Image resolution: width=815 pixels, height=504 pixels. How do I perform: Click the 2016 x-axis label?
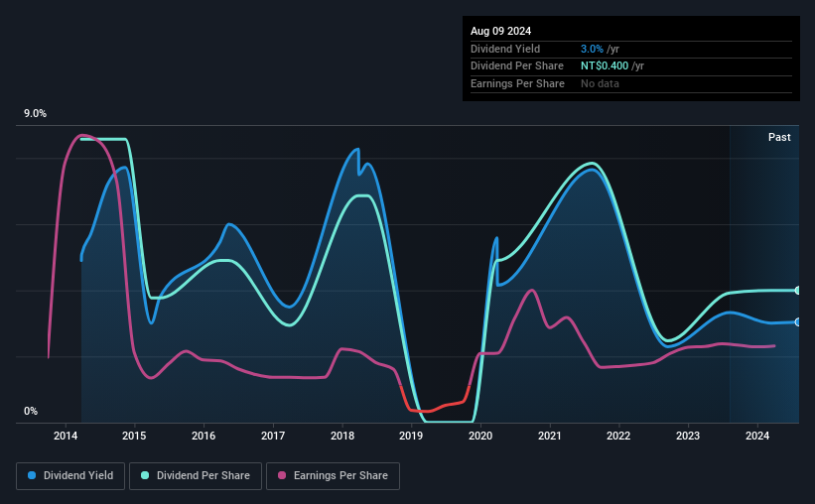(204, 436)
